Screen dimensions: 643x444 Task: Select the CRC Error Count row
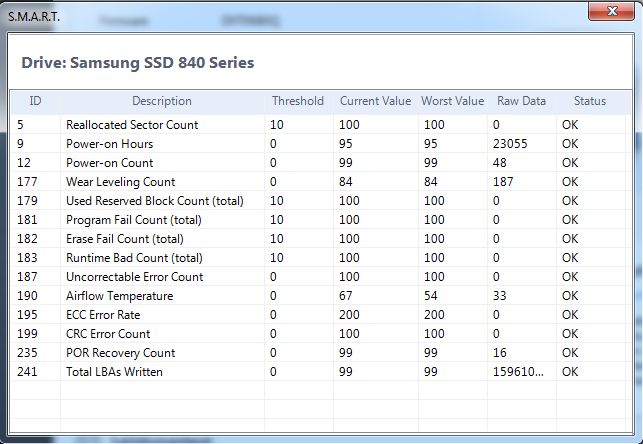point(321,333)
